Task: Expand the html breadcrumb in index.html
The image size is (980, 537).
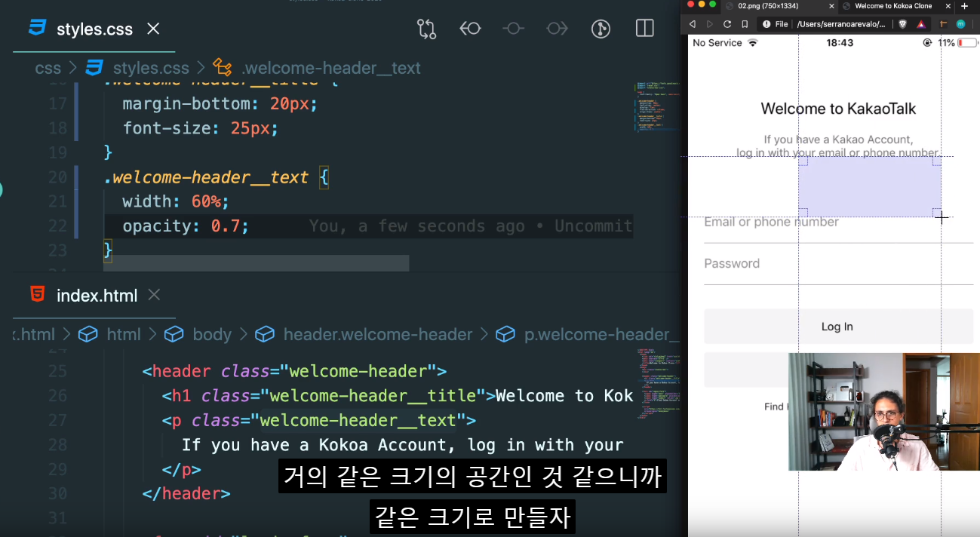Action: tap(124, 334)
